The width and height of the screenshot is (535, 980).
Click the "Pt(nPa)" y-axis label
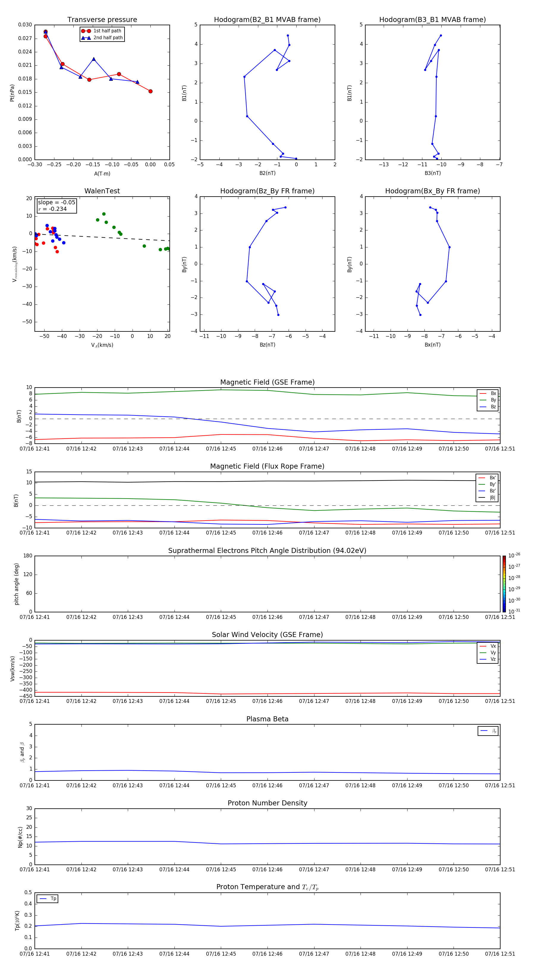click(x=12, y=93)
